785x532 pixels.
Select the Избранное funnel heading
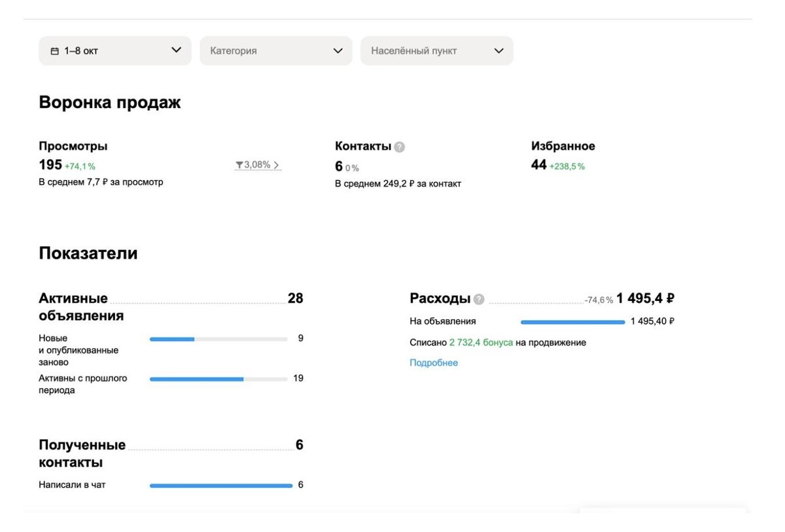pos(563,146)
